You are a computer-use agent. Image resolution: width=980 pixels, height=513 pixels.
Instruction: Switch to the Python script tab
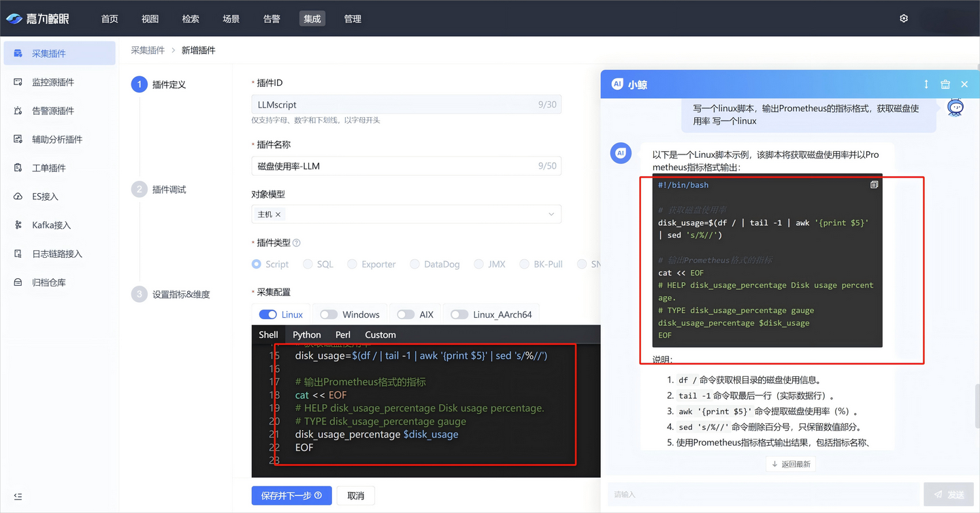tap(307, 335)
